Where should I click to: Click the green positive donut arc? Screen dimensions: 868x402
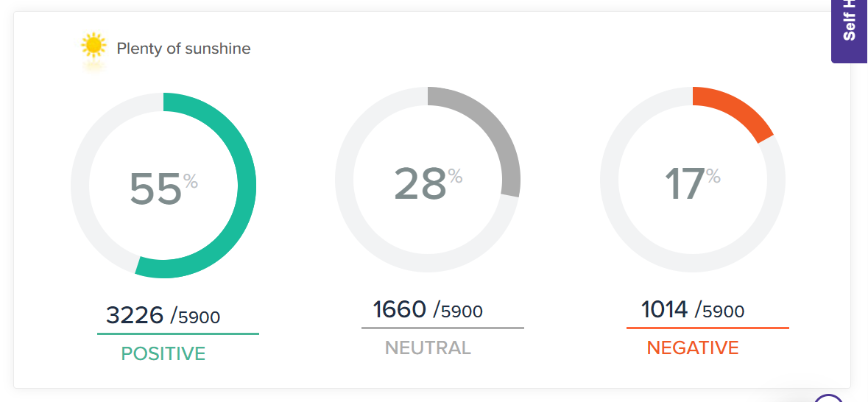[x=246, y=184]
